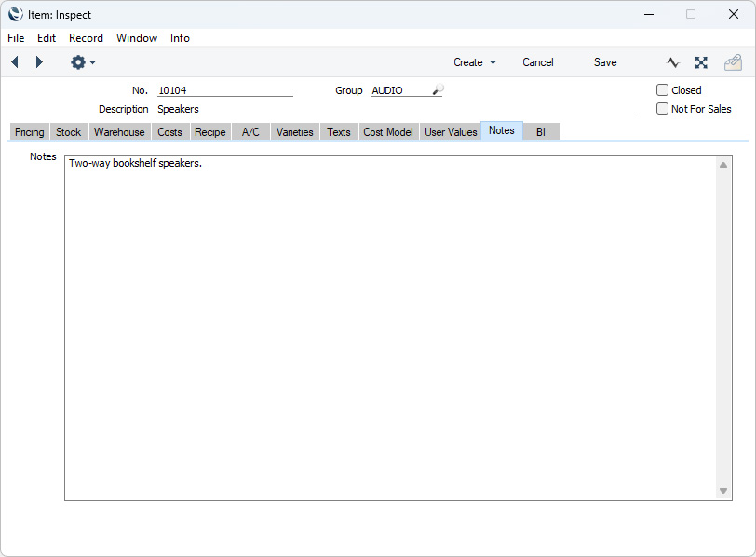Tick the Not For Sales checkbox
756x557 pixels.
[x=662, y=109]
